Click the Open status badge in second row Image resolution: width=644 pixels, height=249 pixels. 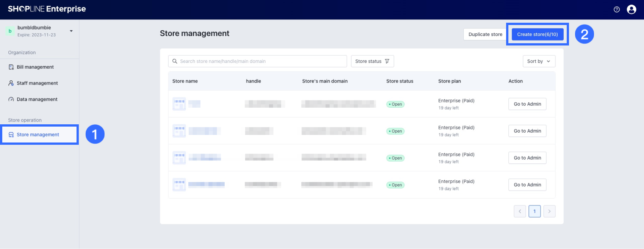click(395, 131)
